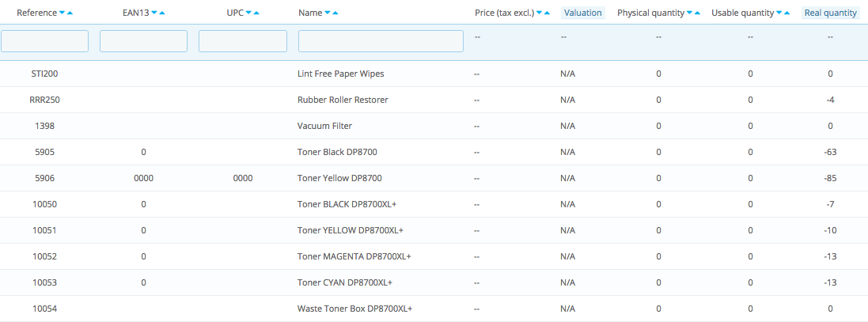Click the Real quantity column header
This screenshot has width=868, height=322.
coord(830,13)
